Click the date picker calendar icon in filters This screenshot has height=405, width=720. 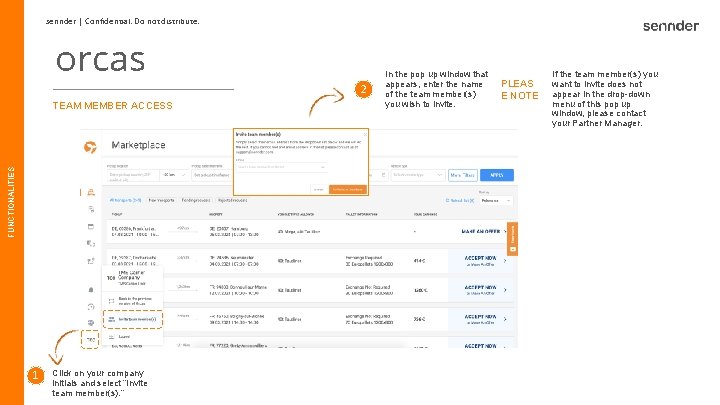tap(383, 175)
